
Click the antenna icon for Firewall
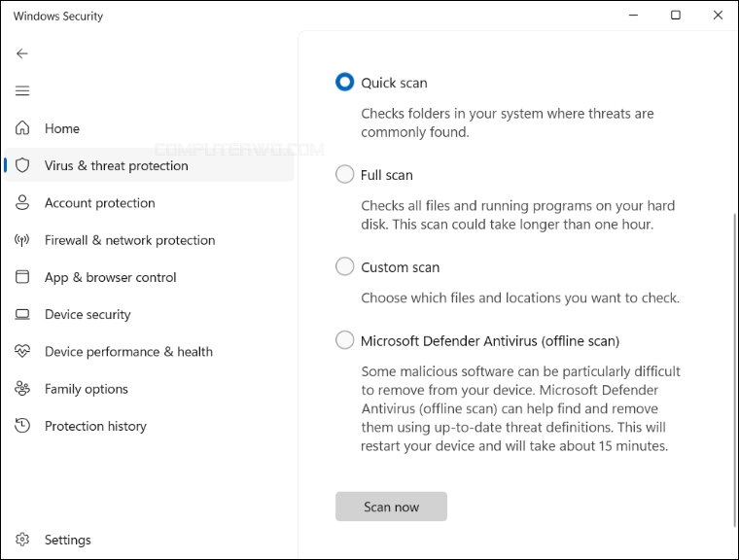(x=22, y=240)
